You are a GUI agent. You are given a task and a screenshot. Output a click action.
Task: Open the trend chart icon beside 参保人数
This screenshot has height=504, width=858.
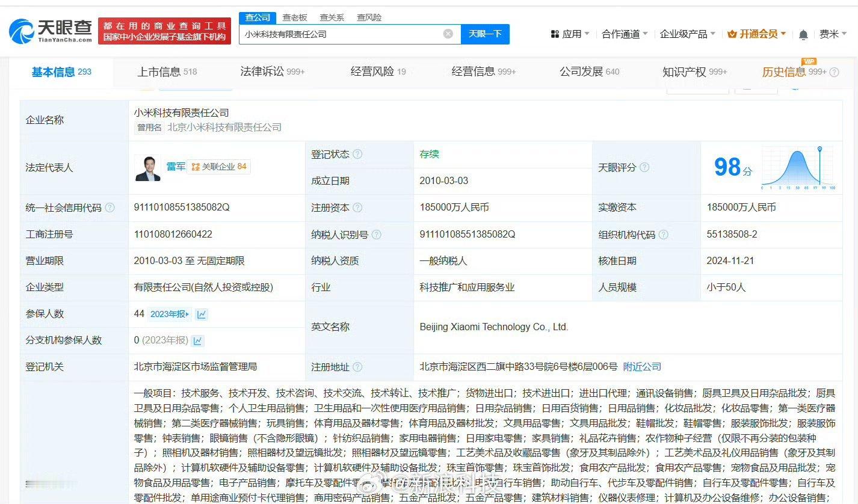coord(202,314)
